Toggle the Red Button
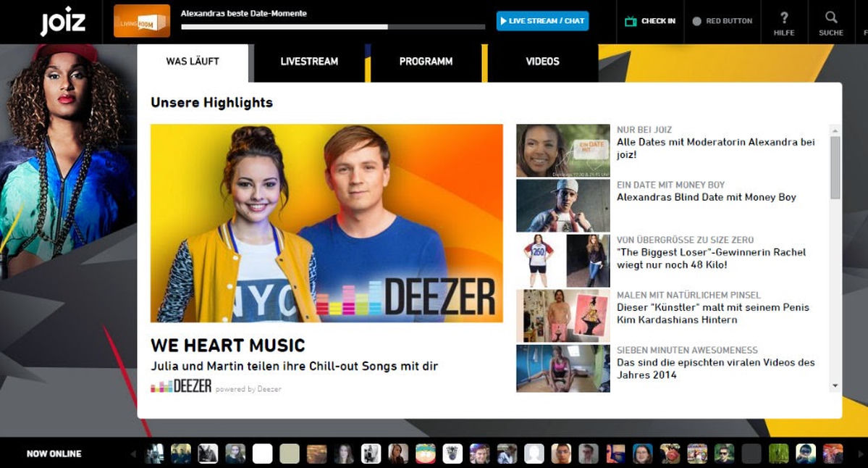This screenshot has width=868, height=468. point(722,21)
